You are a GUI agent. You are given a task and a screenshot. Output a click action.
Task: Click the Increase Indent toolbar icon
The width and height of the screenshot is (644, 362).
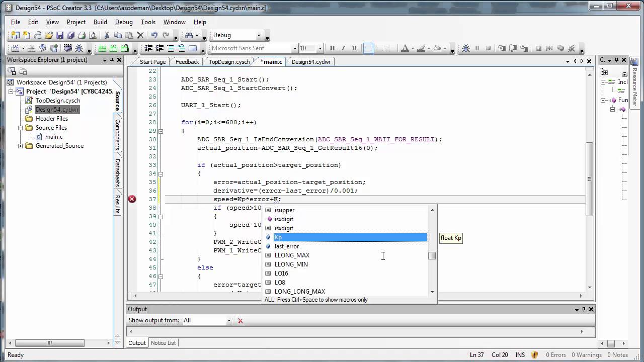159,48
